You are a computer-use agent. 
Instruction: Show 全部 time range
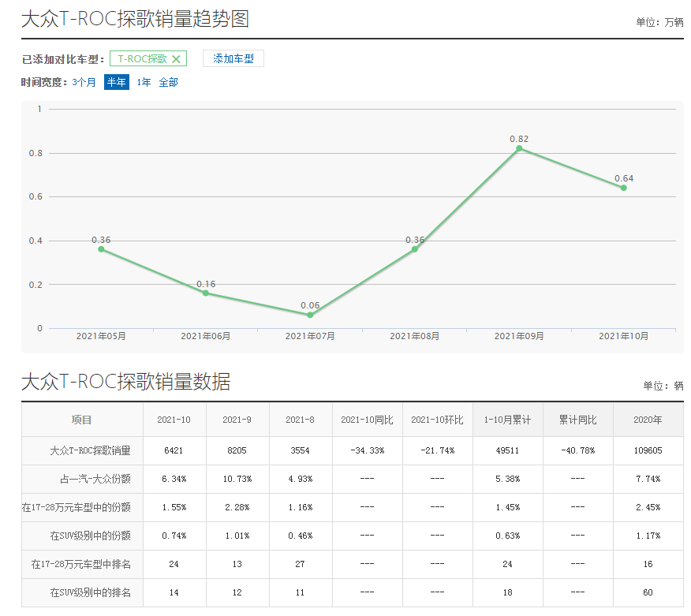pos(168,82)
